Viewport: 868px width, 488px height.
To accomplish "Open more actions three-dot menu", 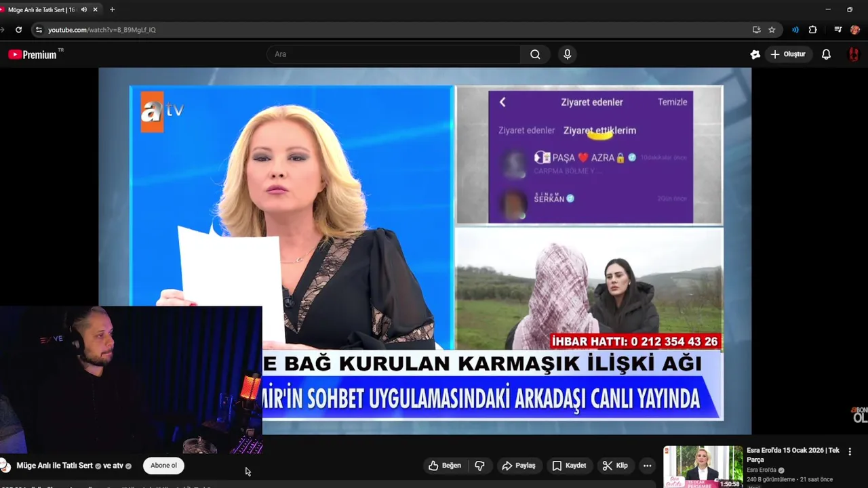I will tap(647, 466).
